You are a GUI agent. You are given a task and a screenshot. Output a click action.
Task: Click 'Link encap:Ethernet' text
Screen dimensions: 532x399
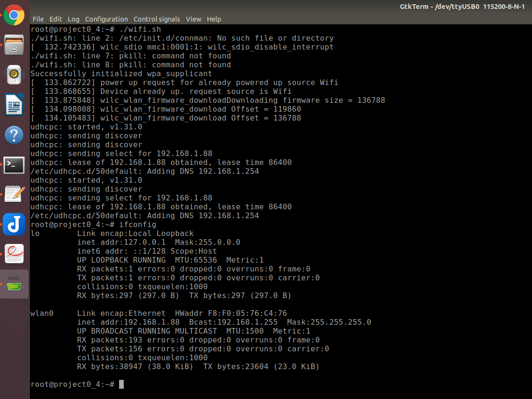tap(121, 313)
